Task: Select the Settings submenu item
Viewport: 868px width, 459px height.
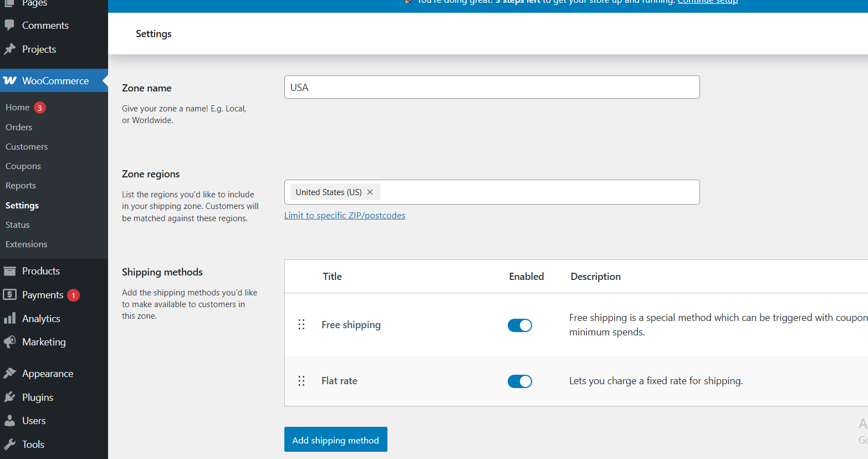Action: (x=22, y=205)
